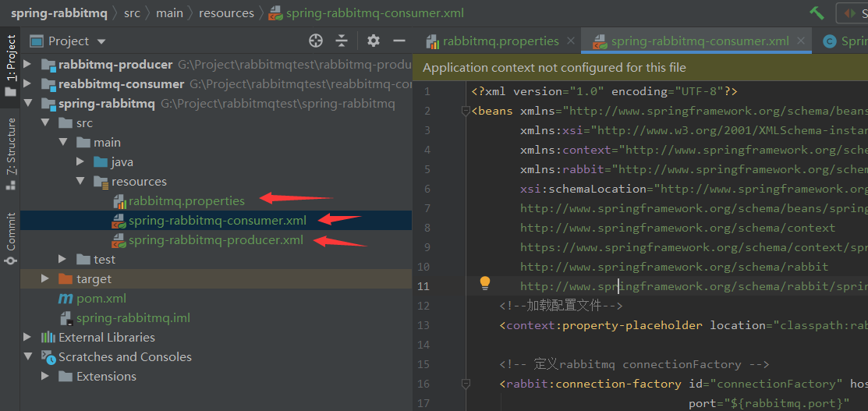Select External Libraries in the tree
This screenshot has width=868, height=411.
coord(107,338)
